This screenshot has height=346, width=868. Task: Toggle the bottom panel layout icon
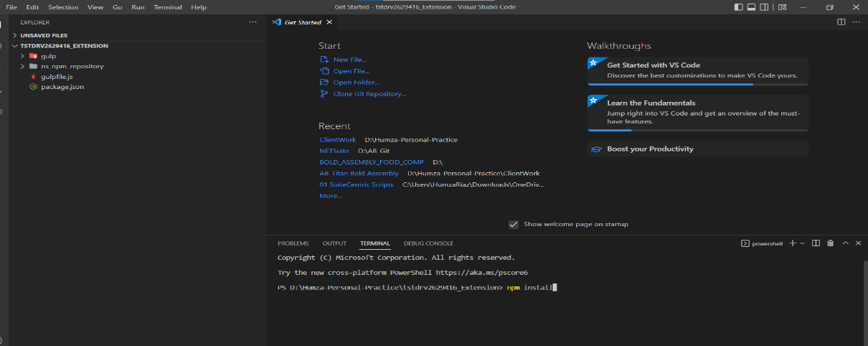tap(752, 7)
